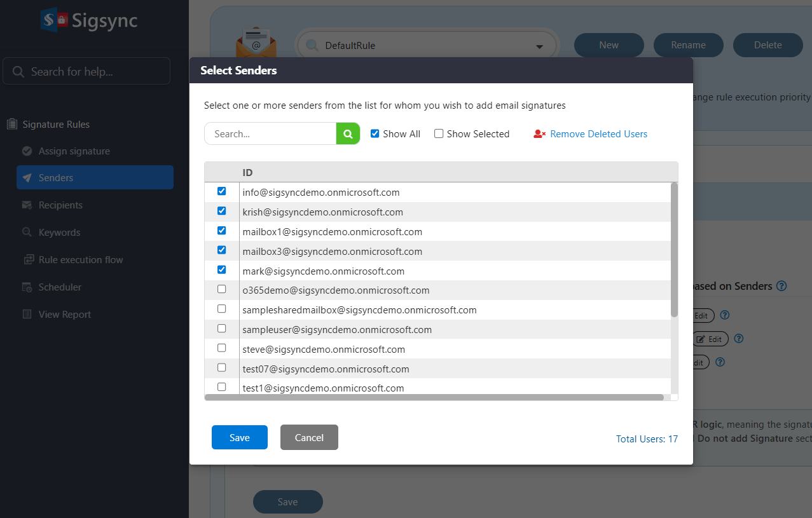
Task: Open the Recipients menu item
Action: tap(60, 205)
